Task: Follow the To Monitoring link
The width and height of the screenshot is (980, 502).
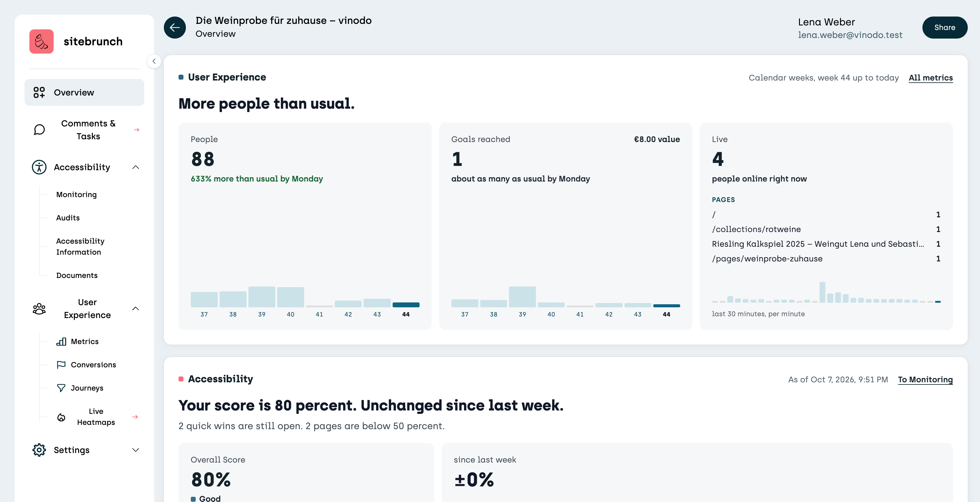Action: [x=925, y=380]
